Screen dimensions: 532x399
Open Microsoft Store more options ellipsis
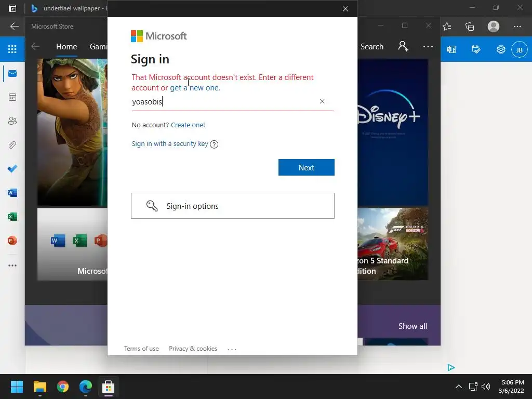click(428, 46)
